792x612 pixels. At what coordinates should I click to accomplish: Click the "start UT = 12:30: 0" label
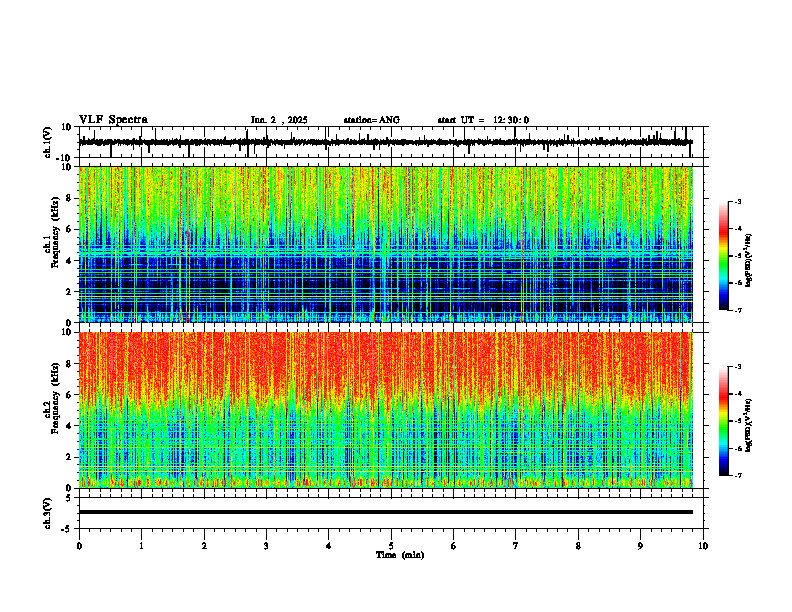coord(483,120)
